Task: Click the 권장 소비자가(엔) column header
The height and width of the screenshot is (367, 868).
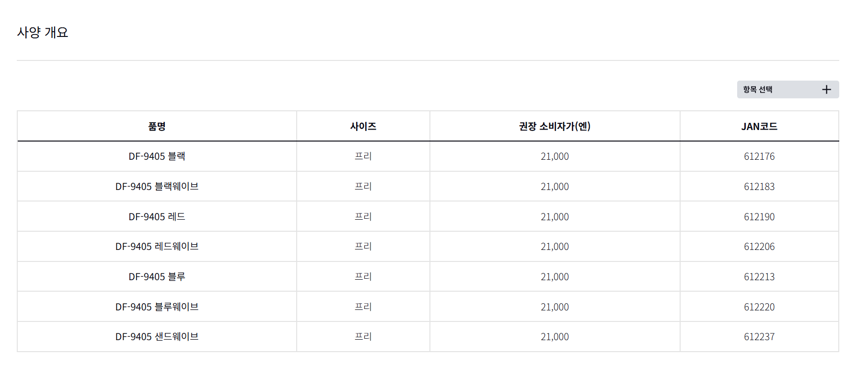Action: (x=555, y=127)
